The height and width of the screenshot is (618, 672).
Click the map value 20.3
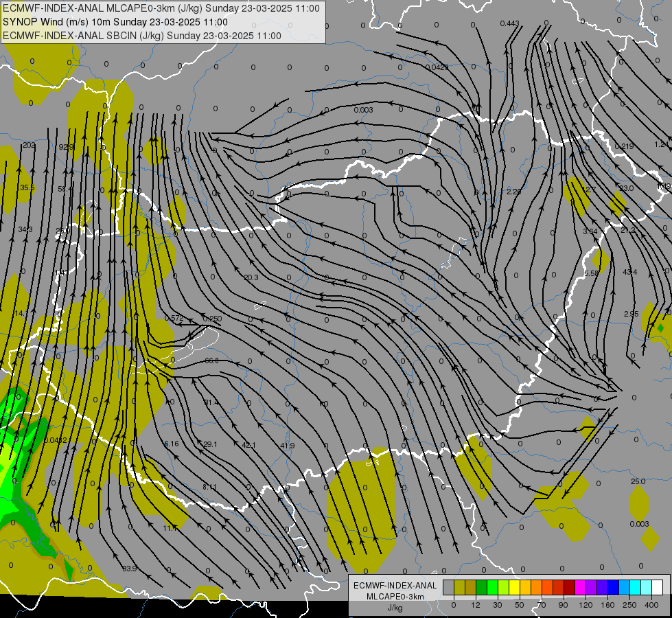251,277
